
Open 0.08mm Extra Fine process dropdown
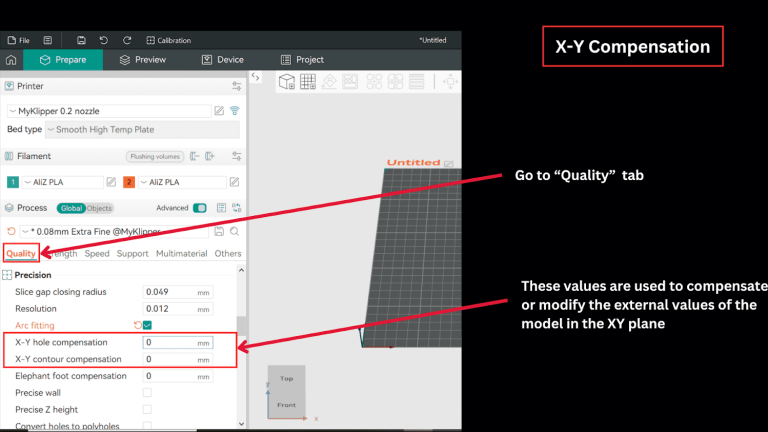click(114, 232)
